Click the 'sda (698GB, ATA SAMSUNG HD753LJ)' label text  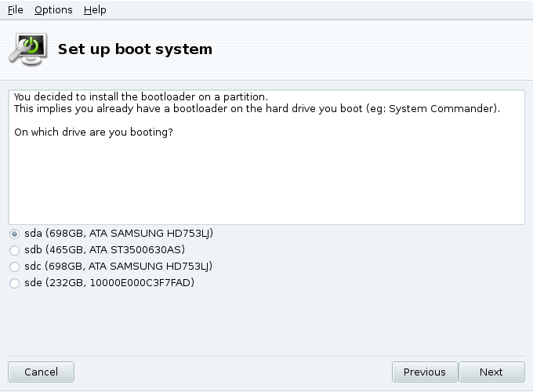(118, 233)
